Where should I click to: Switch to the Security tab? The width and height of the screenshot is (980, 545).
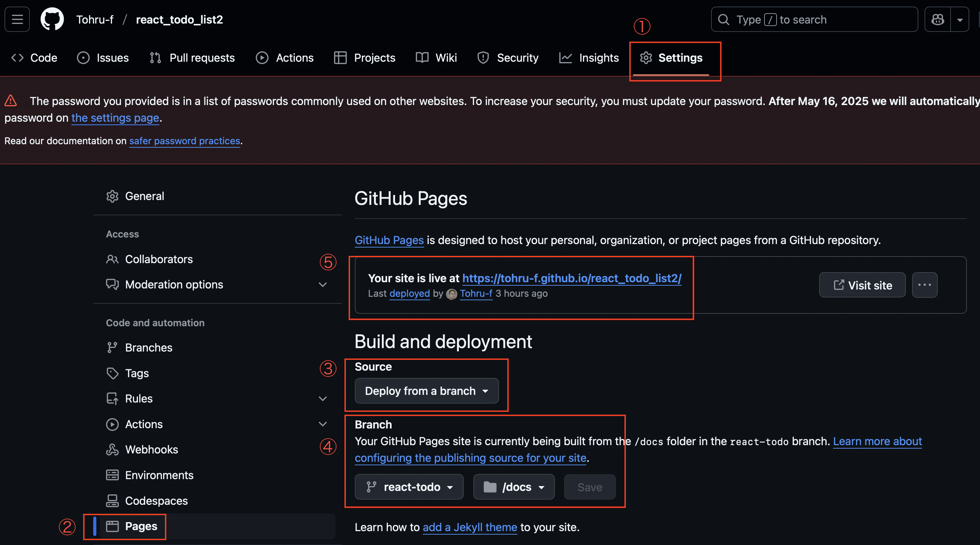(x=508, y=58)
